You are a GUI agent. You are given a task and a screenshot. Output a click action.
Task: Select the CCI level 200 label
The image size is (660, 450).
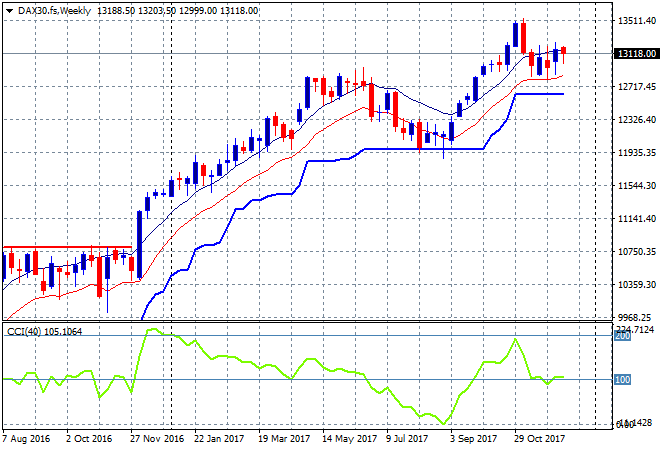click(623, 336)
